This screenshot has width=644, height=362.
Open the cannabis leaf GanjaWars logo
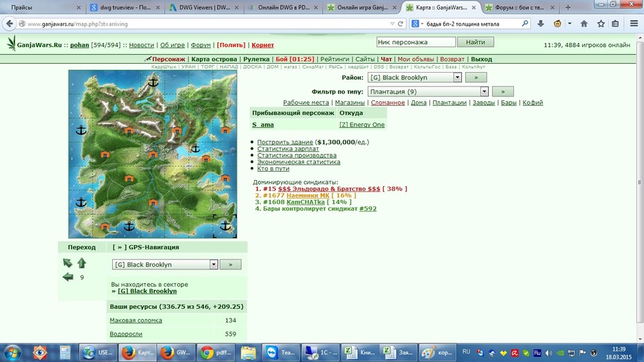[11, 43]
